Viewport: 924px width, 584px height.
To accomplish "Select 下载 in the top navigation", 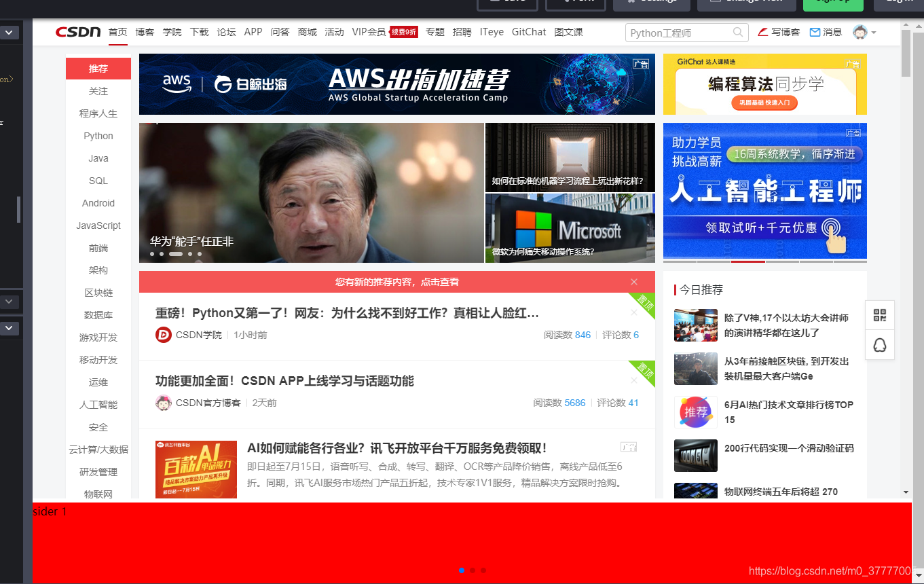I will coord(199,32).
